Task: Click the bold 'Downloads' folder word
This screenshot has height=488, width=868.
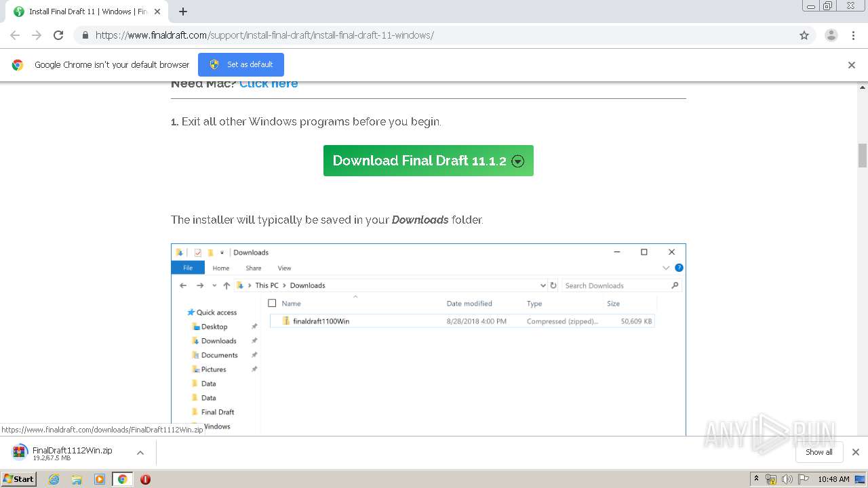Action: [420, 220]
